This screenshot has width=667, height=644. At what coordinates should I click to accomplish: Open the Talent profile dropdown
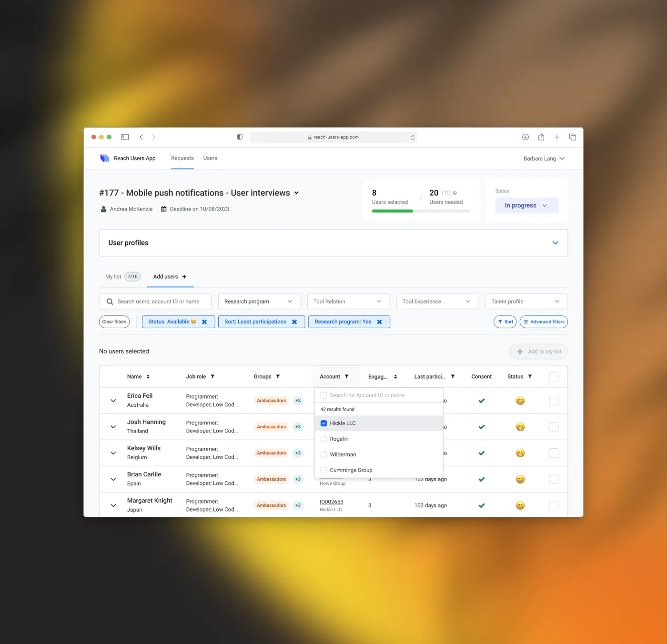click(526, 302)
